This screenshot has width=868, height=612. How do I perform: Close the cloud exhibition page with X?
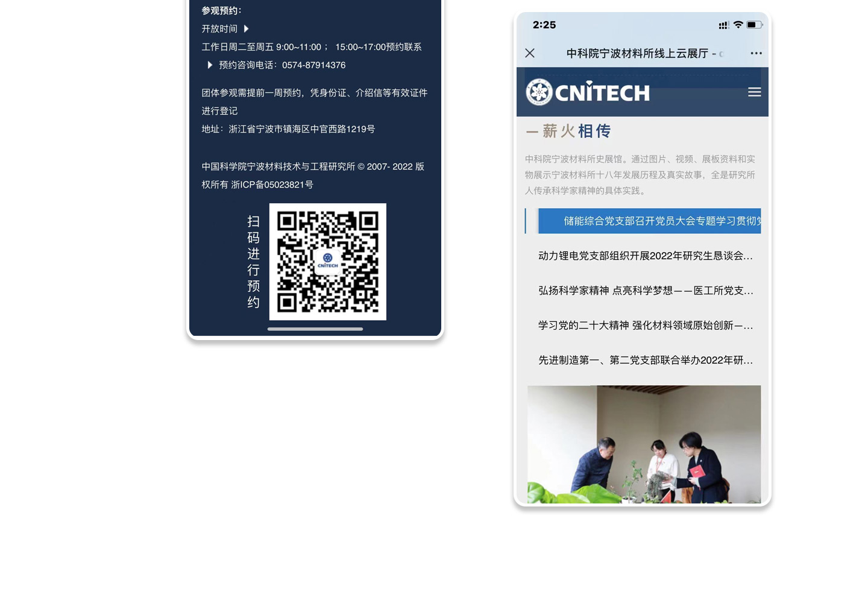(530, 53)
